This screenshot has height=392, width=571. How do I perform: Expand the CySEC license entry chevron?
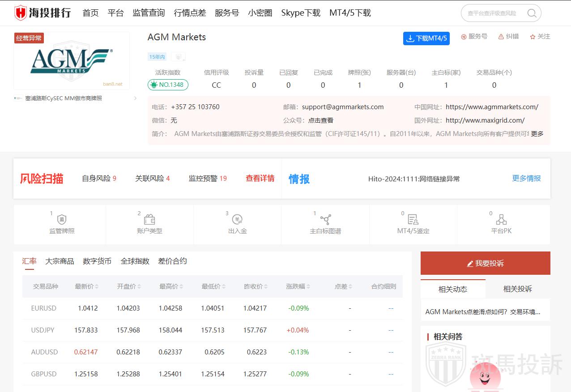135,98
